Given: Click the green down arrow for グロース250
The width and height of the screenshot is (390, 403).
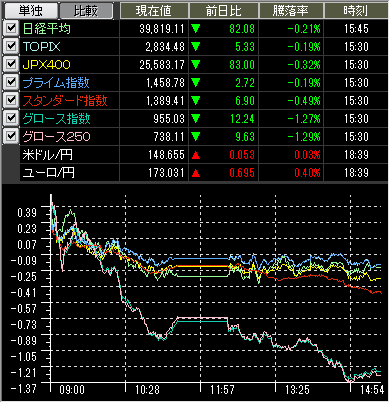Looking at the screenshot, I should click(196, 137).
